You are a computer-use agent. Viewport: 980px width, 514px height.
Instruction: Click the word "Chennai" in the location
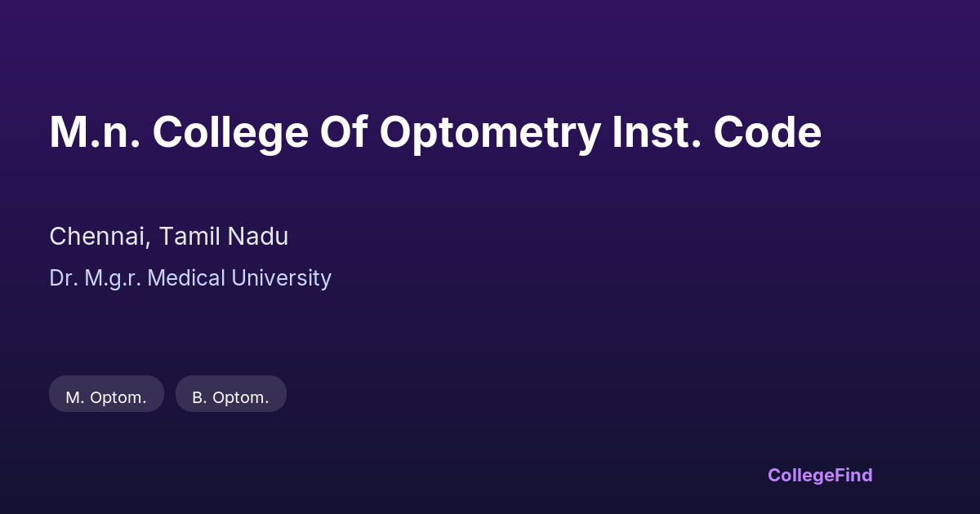(x=98, y=237)
